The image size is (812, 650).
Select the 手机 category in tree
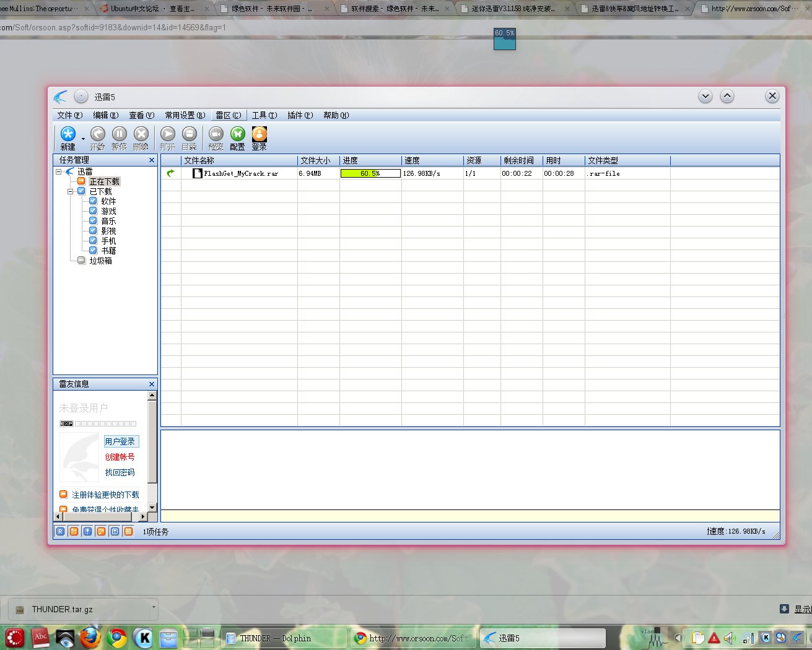click(x=108, y=241)
